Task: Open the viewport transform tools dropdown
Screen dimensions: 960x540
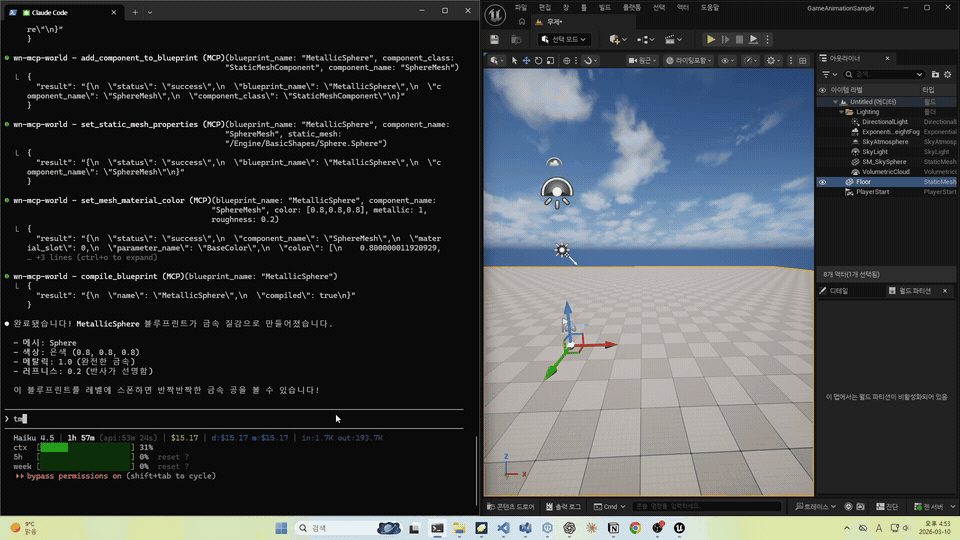Action: [x=497, y=61]
